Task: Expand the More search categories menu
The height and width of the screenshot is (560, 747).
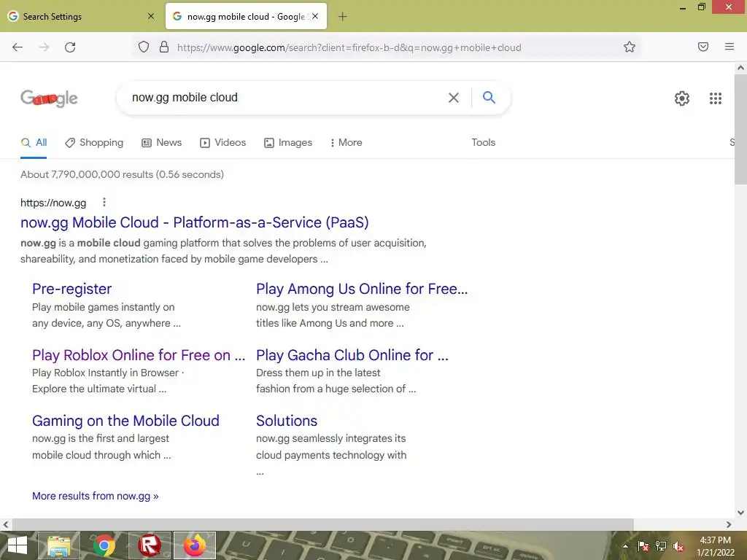Action: 347,142
